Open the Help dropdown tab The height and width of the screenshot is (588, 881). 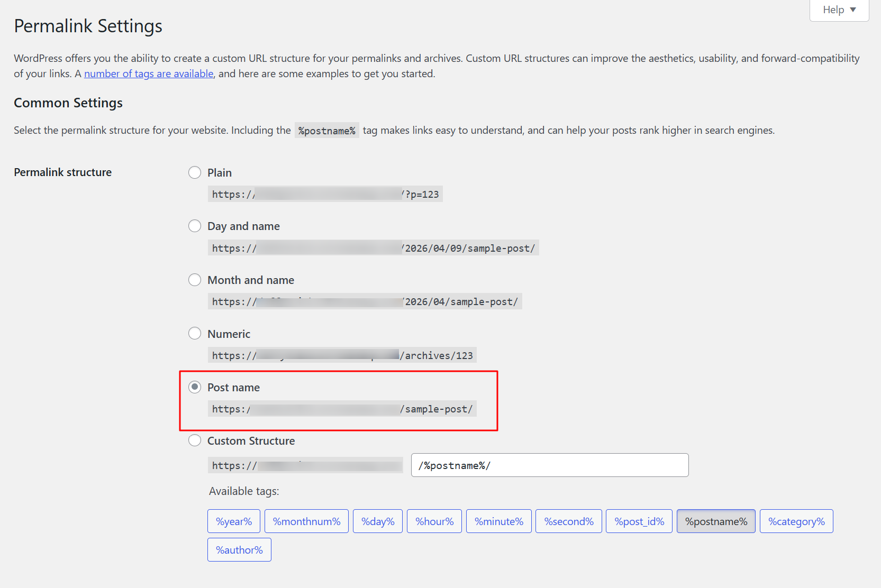[x=839, y=10]
